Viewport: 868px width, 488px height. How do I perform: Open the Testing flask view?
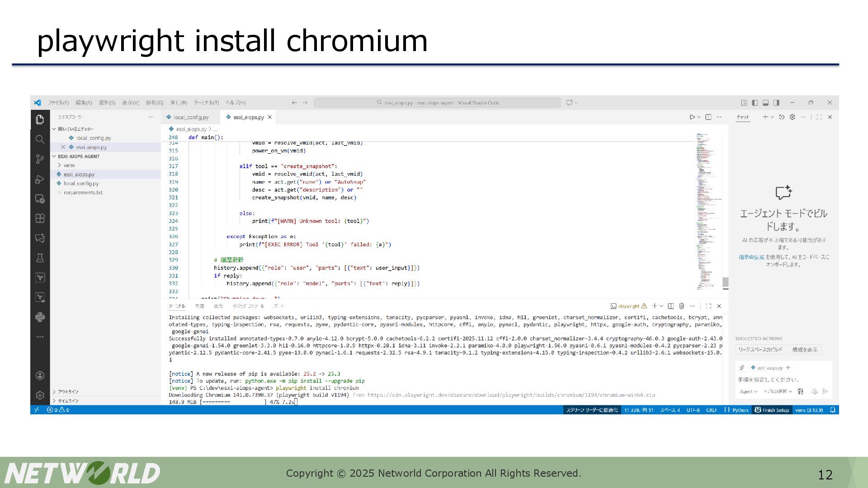40,258
